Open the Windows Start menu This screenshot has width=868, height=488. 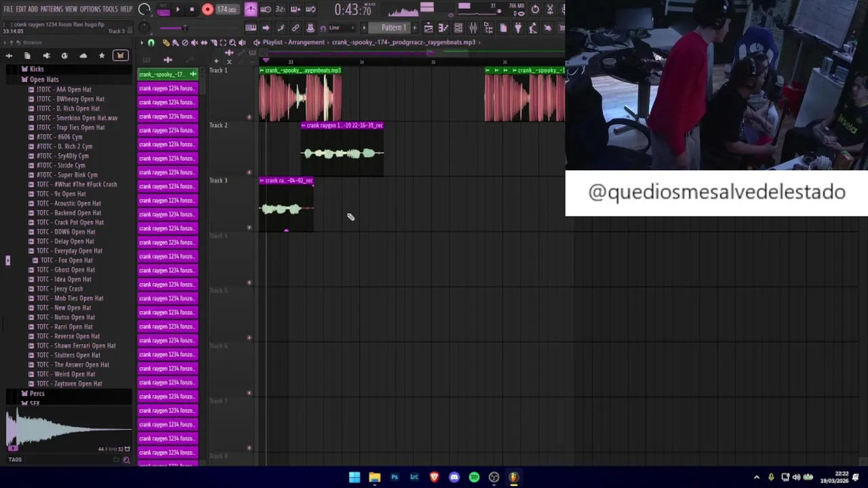click(355, 477)
